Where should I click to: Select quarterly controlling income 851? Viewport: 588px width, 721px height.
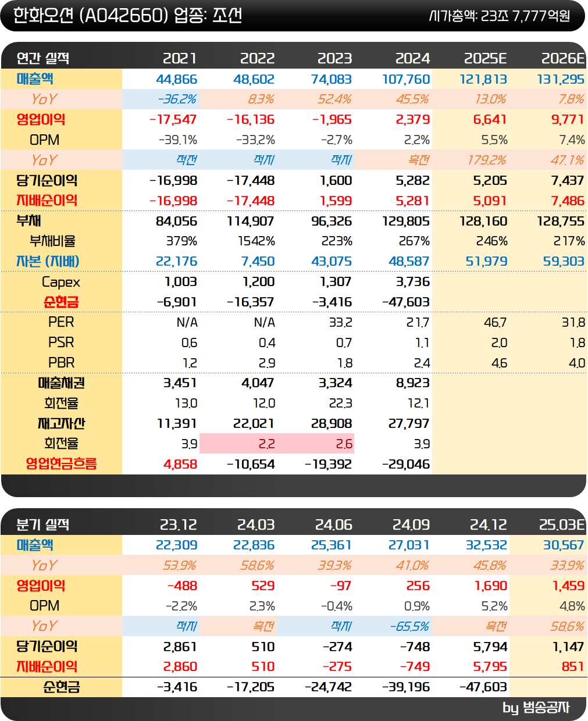coord(573,667)
